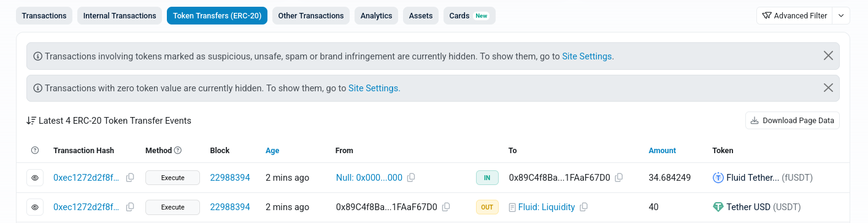868x223 pixels.
Task: Go to the Analytics tab
Action: [377, 16]
